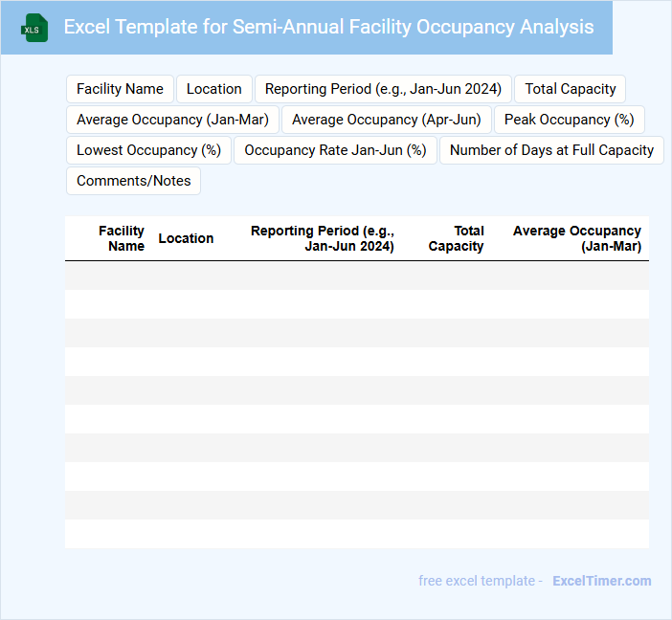The image size is (672, 620).
Task: Select the Facility Name tag
Action: click(120, 89)
